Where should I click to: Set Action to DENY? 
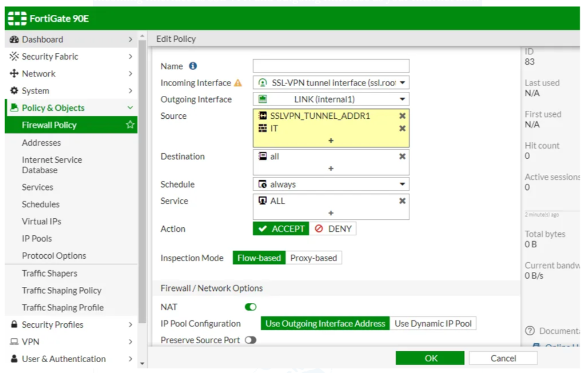(x=333, y=228)
